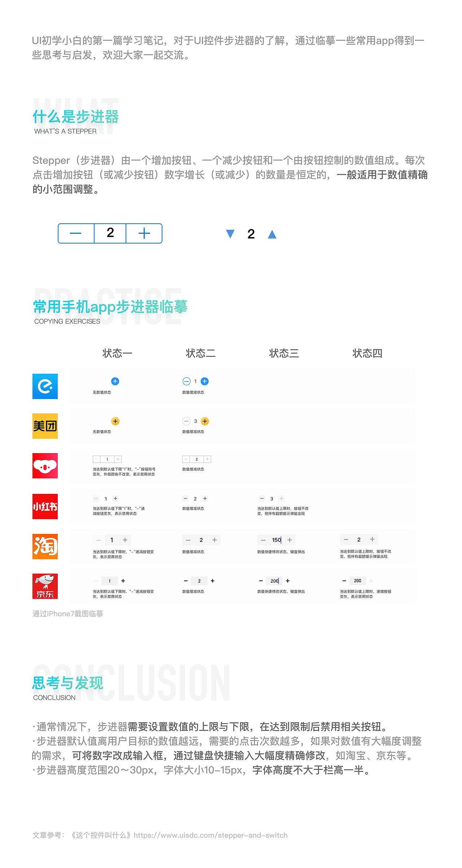Click the blue down-triangle decrease arrow
Screen dimensions: 462x868
pos(230,234)
